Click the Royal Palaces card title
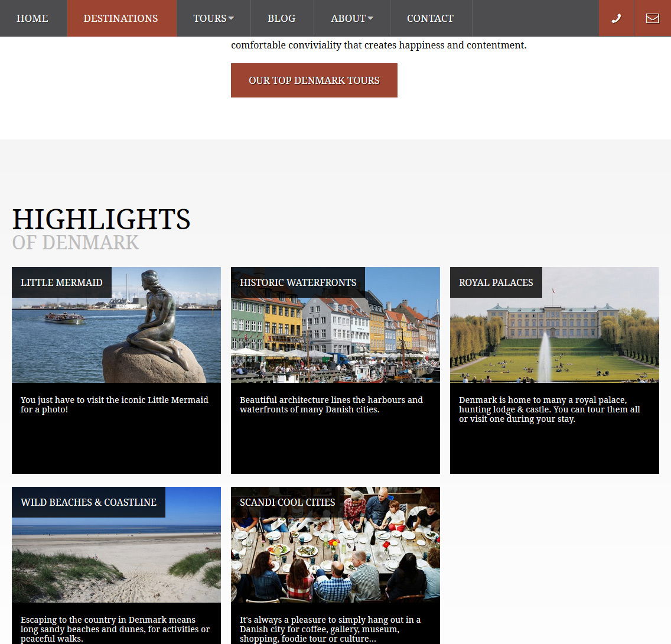 click(496, 282)
